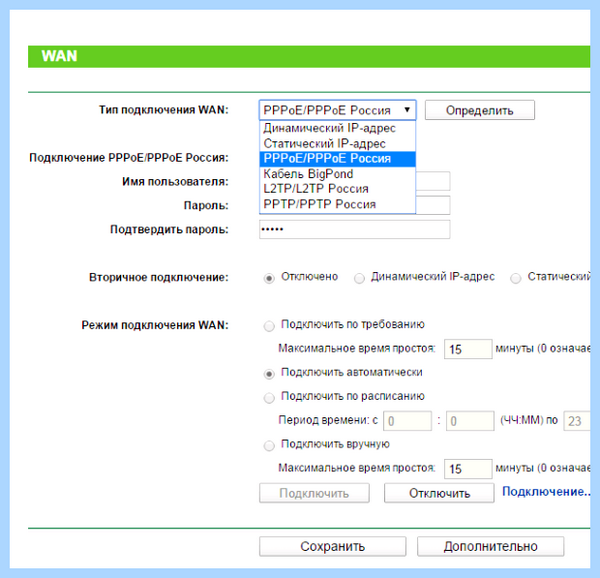600x578 pixels.
Task: Open the WAN connection type dropdown
Action: (337, 110)
